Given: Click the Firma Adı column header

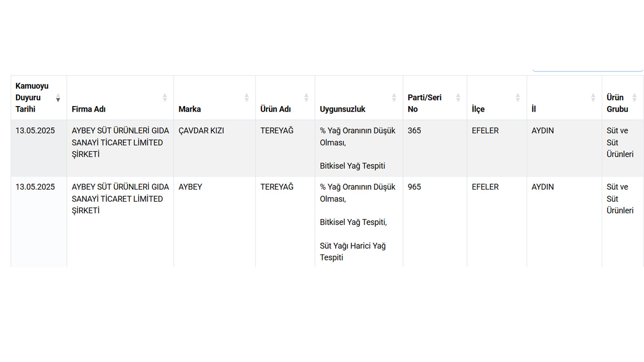Looking at the screenshot, I should click(89, 109).
